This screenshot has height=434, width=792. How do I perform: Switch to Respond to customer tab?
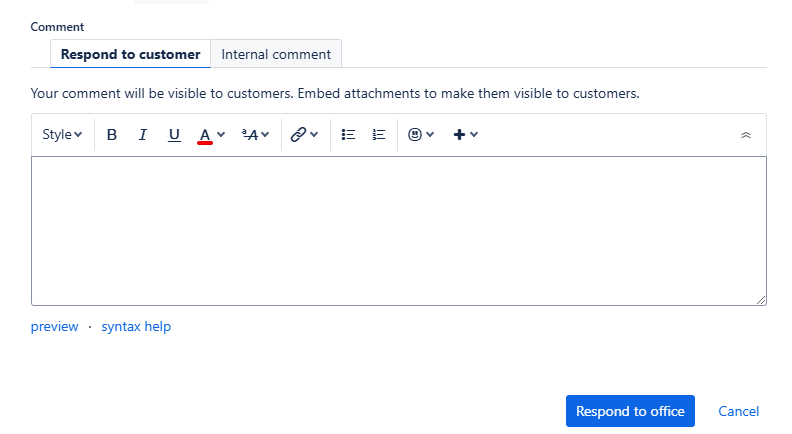tap(130, 54)
